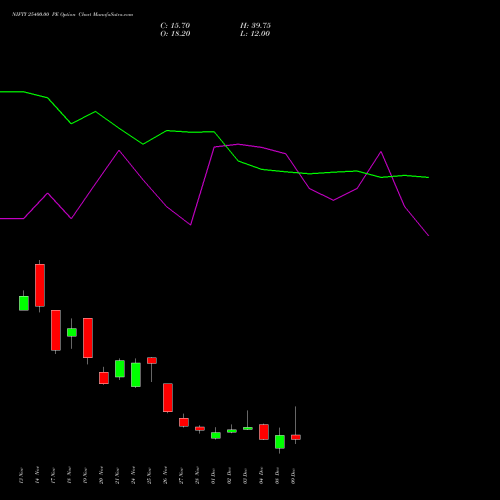Click the close value C: 15.70

pos(175,26)
